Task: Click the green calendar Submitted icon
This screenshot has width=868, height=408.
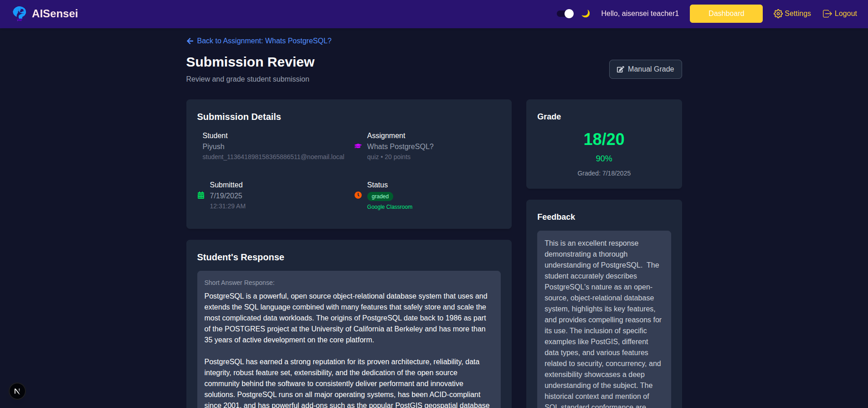Action: pyautogui.click(x=201, y=196)
